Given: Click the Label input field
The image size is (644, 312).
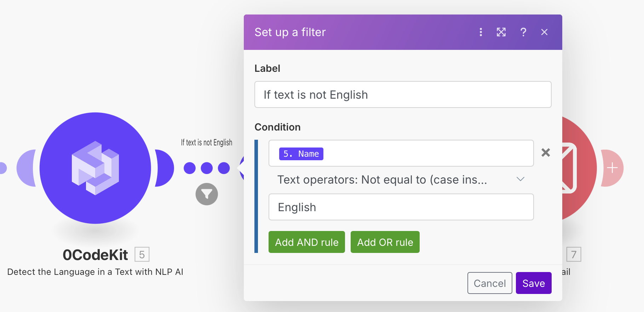Looking at the screenshot, I should point(403,94).
